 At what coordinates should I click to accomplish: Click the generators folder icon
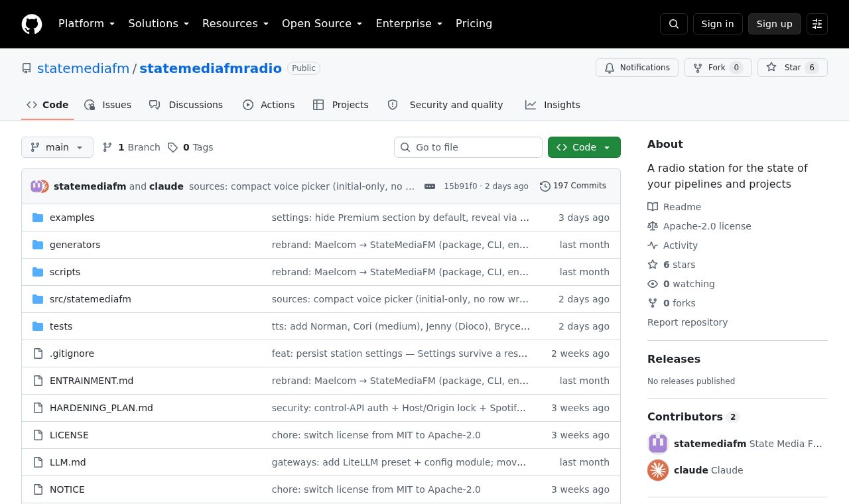coord(38,245)
